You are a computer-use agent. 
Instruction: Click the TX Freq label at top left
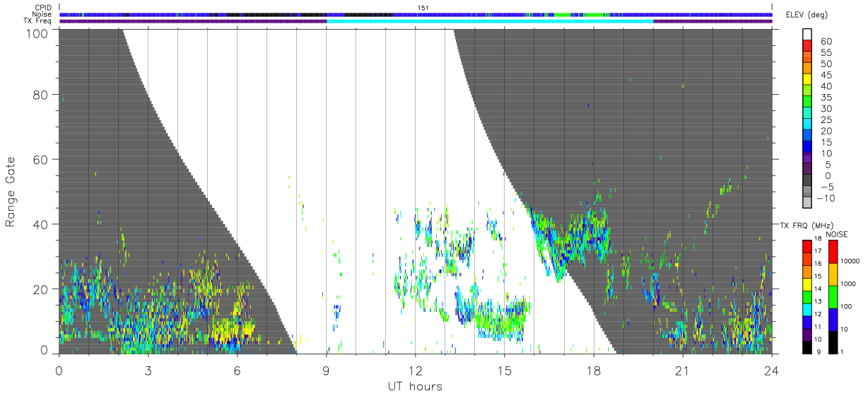click(x=39, y=21)
